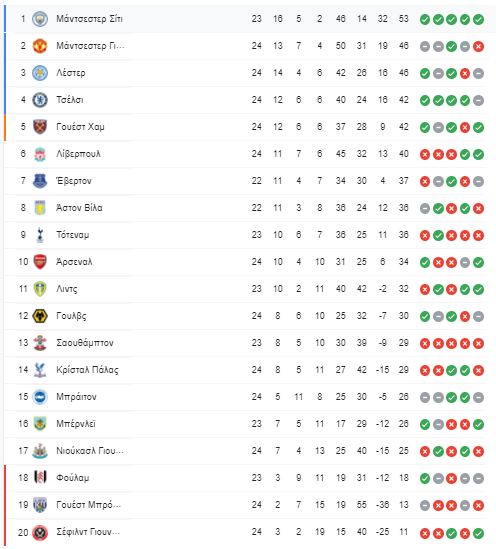The image size is (496, 549).
Task: Click Brighton's first grey draw form icon
Action: point(425,397)
